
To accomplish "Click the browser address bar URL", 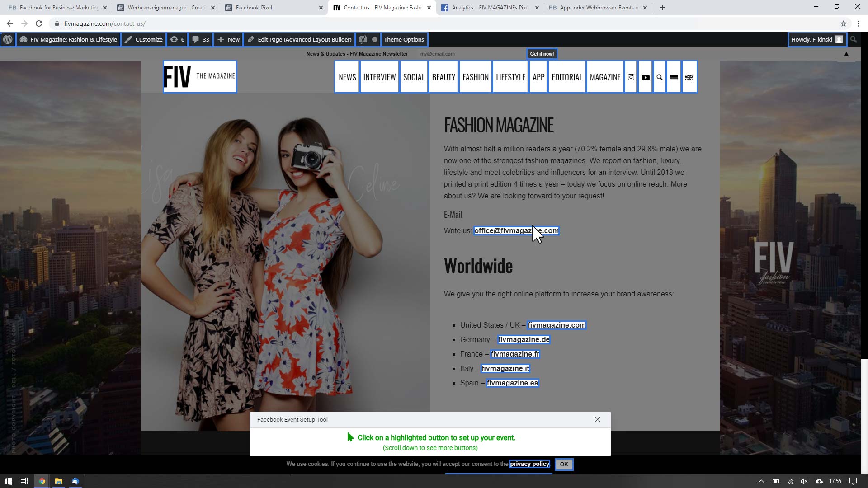I will pos(105,23).
